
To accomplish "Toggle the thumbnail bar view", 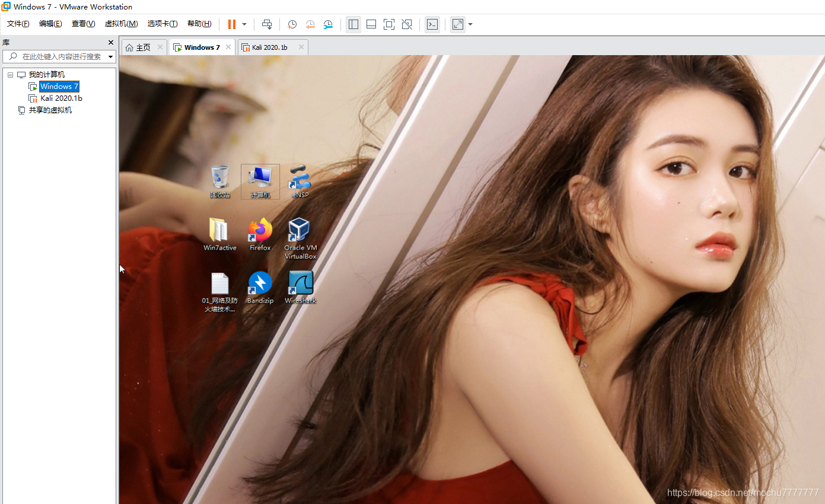I will 371,24.
